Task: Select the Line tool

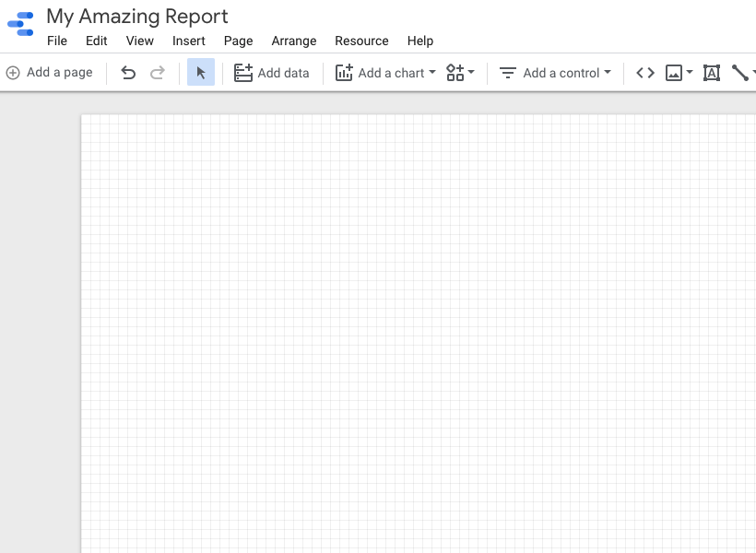Action: pos(741,72)
